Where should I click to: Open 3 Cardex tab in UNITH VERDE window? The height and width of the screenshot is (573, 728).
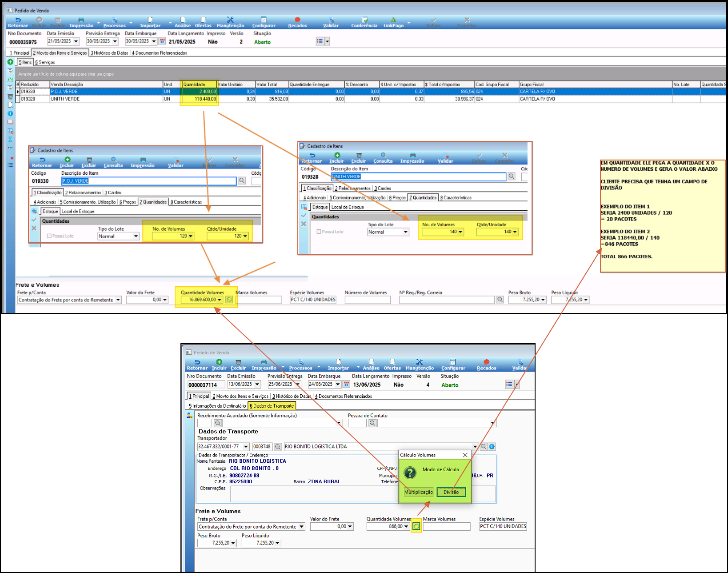[x=383, y=188]
